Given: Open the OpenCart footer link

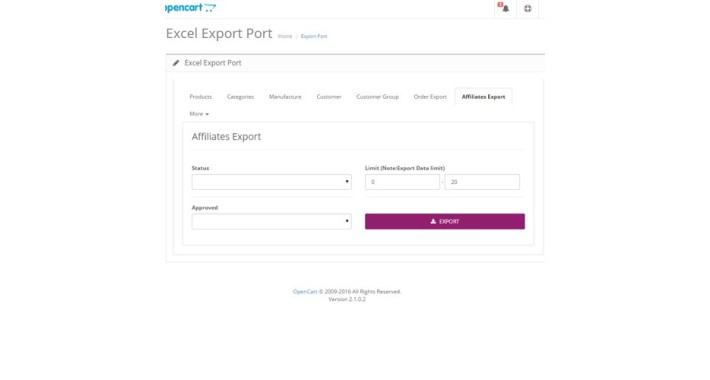Looking at the screenshot, I should [x=305, y=292].
